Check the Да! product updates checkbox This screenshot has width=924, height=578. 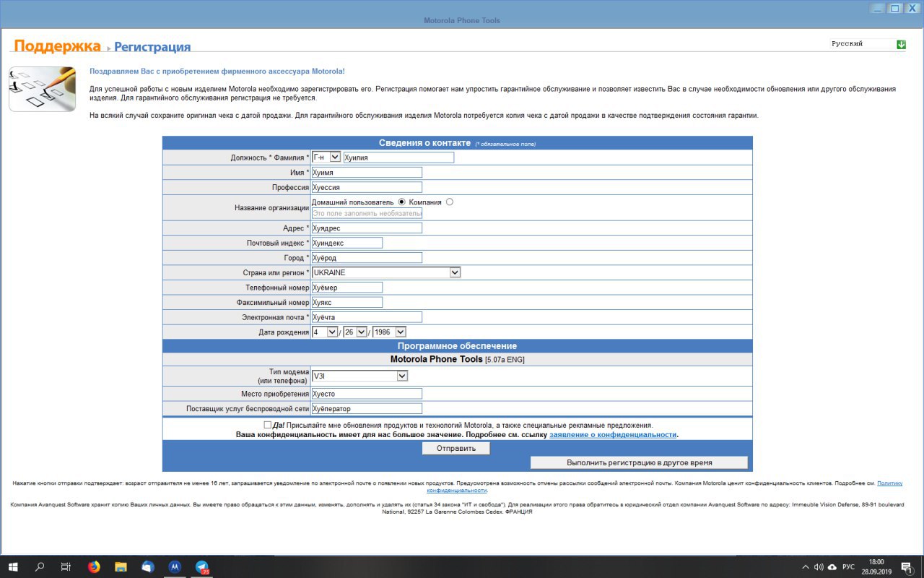268,425
